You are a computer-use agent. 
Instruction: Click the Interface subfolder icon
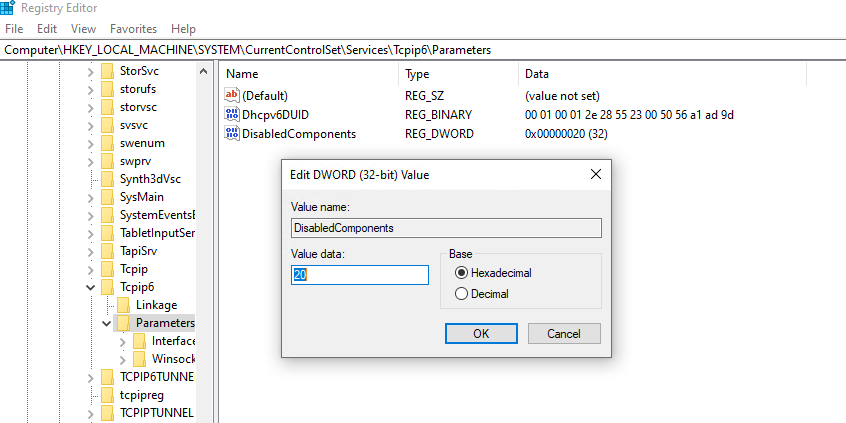click(x=139, y=341)
